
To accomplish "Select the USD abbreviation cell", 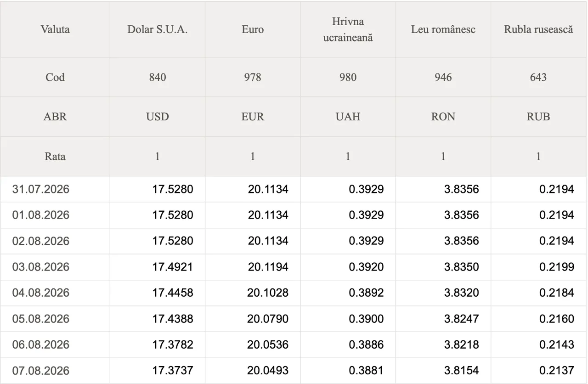I will coord(158,117).
